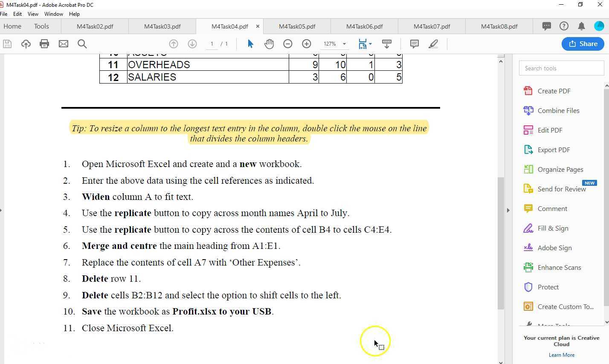Zoom in on the page
The image size is (609, 364).
[x=306, y=43]
